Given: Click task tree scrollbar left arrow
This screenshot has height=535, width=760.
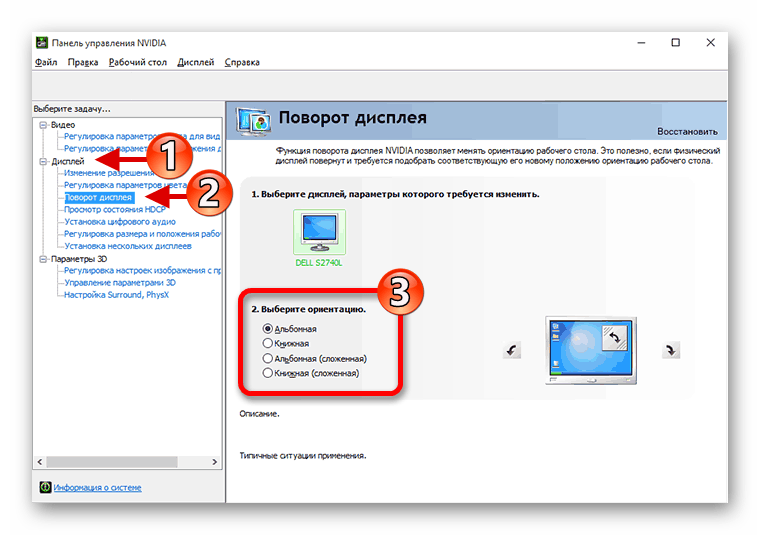Looking at the screenshot, I should coord(40,462).
